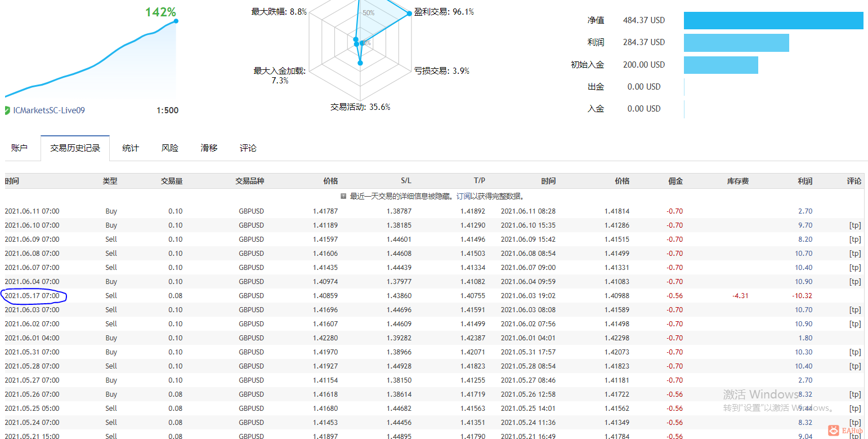Click the 初始入金 light blue bar
The width and height of the screenshot is (868, 439).
(721, 65)
